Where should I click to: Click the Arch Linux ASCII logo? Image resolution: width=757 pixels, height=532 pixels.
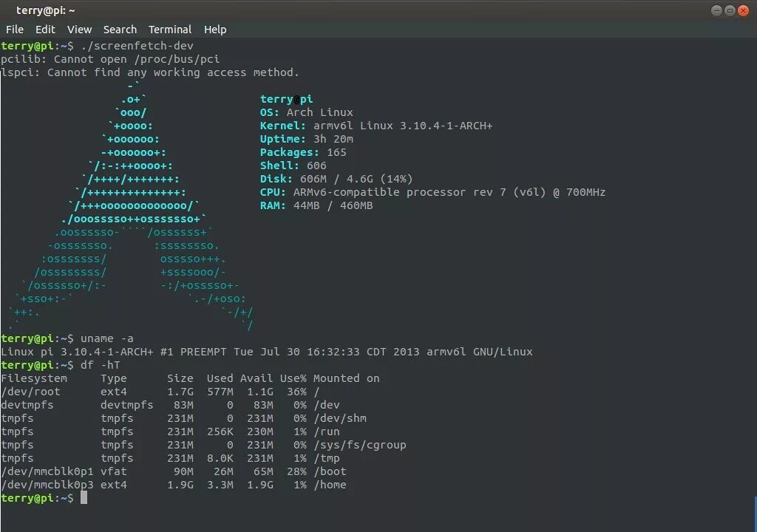click(x=130, y=205)
